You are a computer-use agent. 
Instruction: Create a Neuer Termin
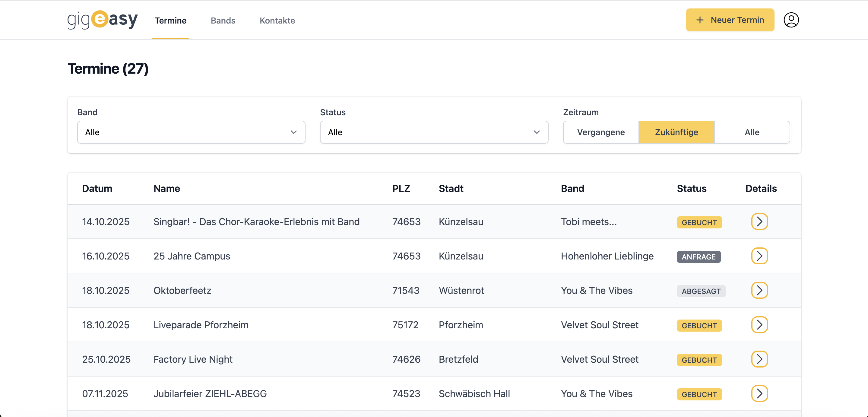(730, 20)
